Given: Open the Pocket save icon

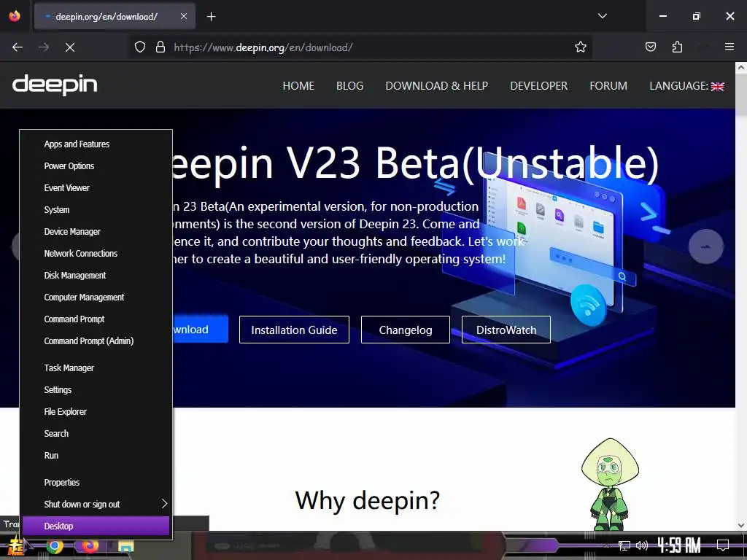Looking at the screenshot, I should click(650, 47).
